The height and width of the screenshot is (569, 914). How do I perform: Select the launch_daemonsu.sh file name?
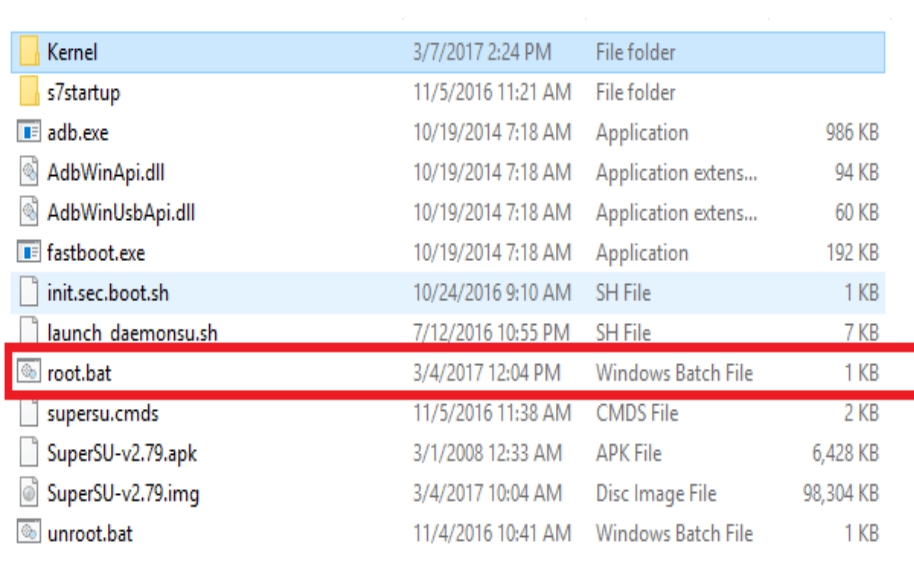132,333
